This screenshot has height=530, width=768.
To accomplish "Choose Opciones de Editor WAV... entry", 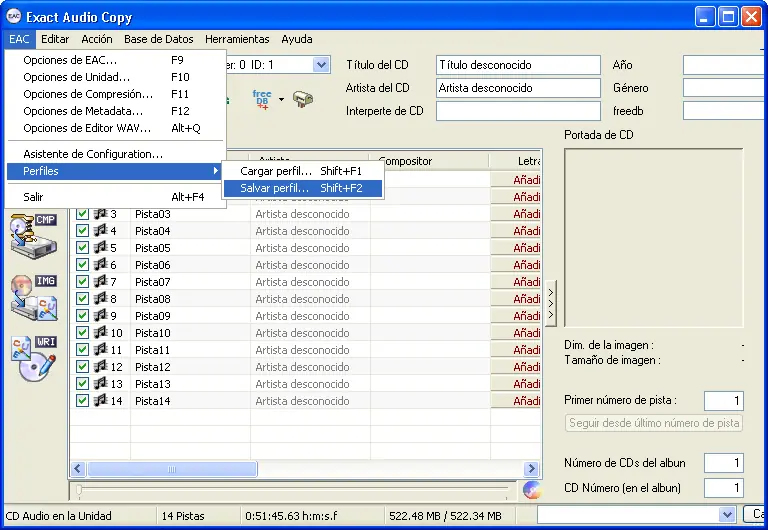I will pyautogui.click(x=115, y=128).
